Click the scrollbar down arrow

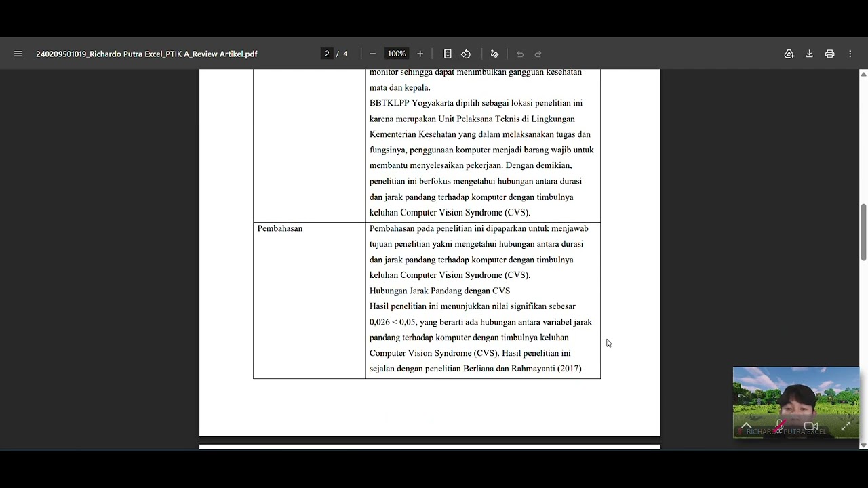click(863, 445)
